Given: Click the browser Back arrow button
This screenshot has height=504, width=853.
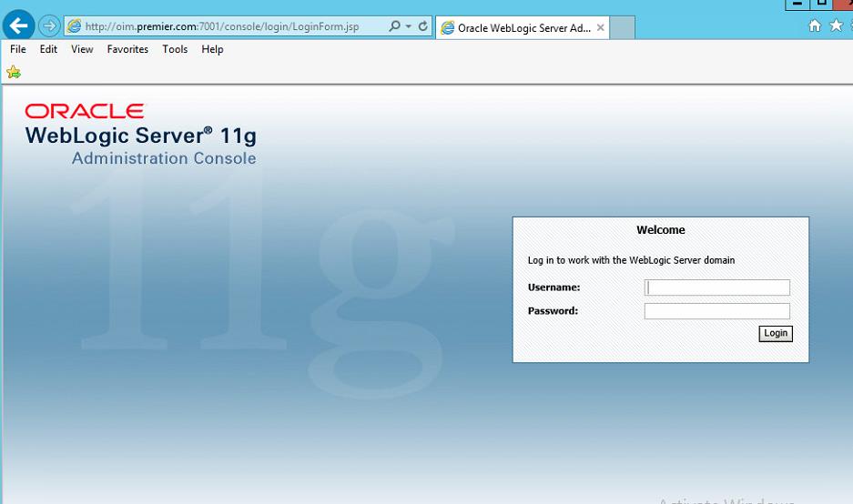Looking at the screenshot, I should [18, 25].
